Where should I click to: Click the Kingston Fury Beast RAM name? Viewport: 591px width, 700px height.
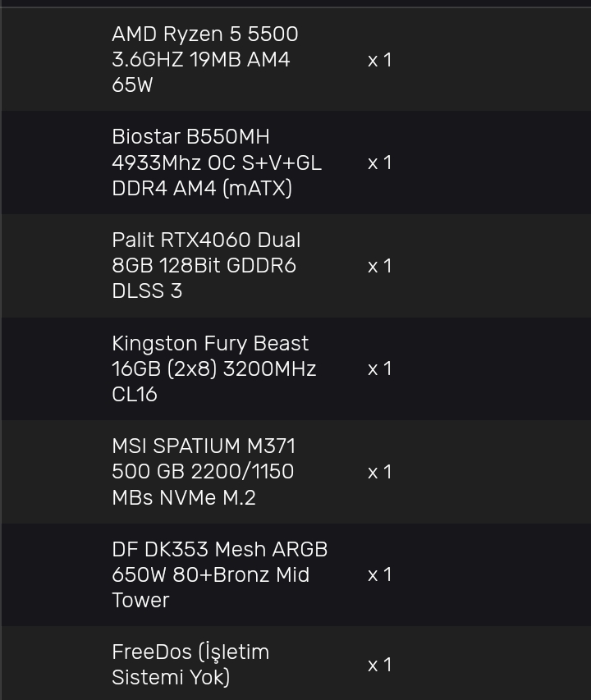tap(210, 343)
